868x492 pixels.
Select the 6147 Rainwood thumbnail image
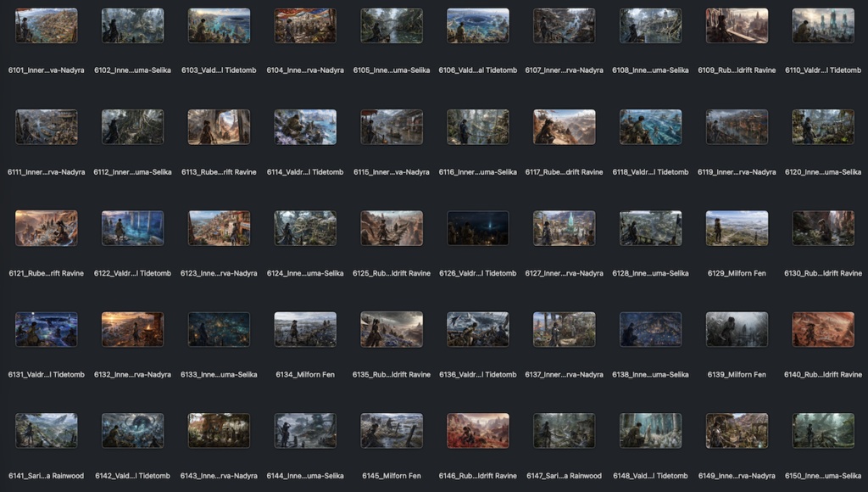click(x=564, y=431)
